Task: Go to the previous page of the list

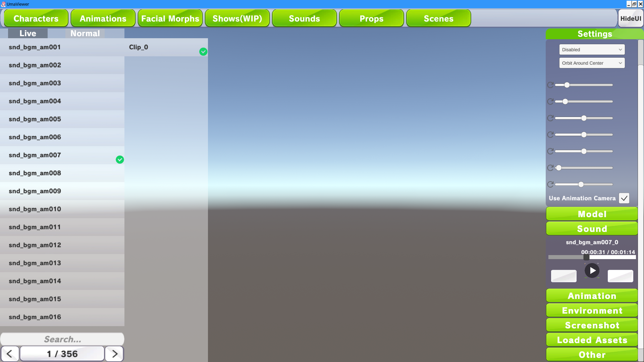Action: 10,354
